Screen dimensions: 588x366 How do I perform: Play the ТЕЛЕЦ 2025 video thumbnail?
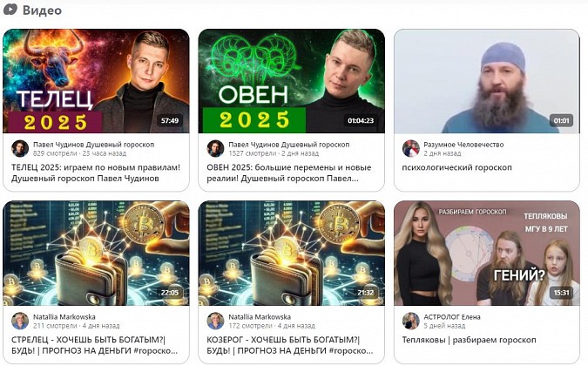(x=96, y=81)
